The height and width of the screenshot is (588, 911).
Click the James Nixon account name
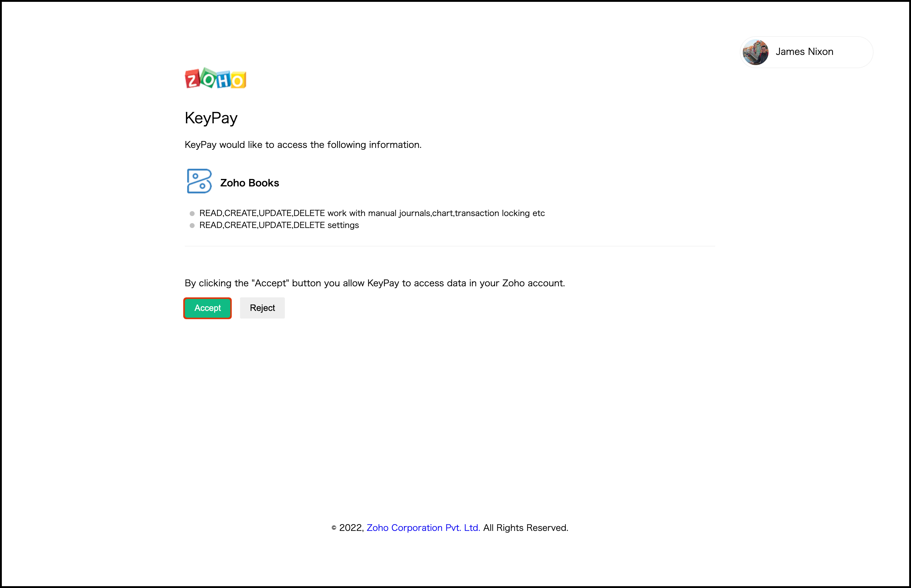click(x=804, y=52)
